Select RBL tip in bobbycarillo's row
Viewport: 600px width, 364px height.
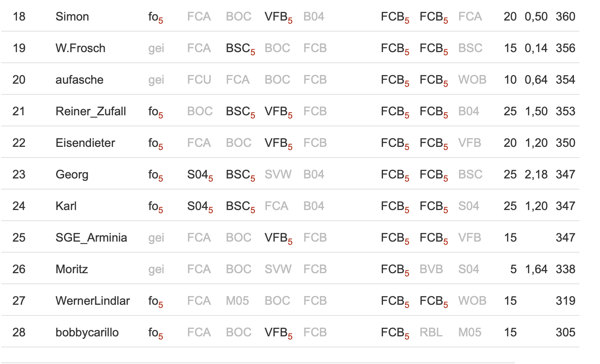click(431, 332)
